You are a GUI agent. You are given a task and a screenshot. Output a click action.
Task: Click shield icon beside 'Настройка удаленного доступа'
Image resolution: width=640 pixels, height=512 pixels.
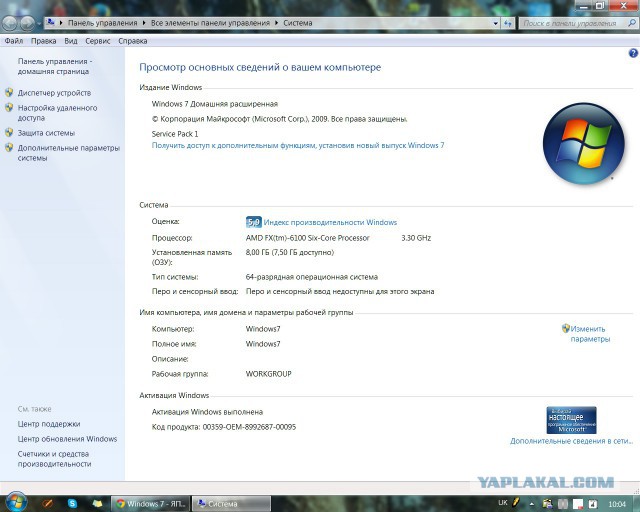(x=9, y=107)
